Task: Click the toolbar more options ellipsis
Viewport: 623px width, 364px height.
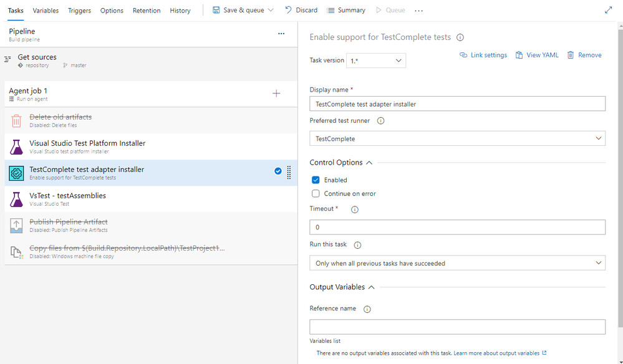Action: 418,11
